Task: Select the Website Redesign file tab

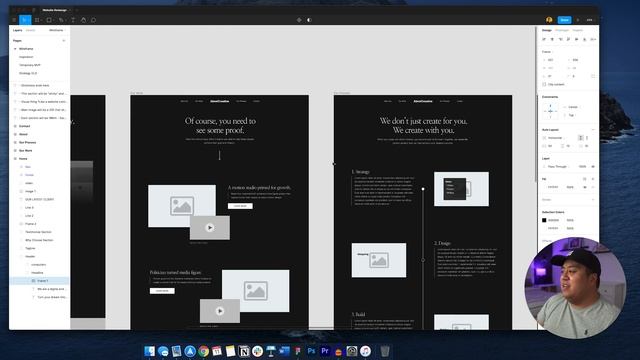Action: 55,10
